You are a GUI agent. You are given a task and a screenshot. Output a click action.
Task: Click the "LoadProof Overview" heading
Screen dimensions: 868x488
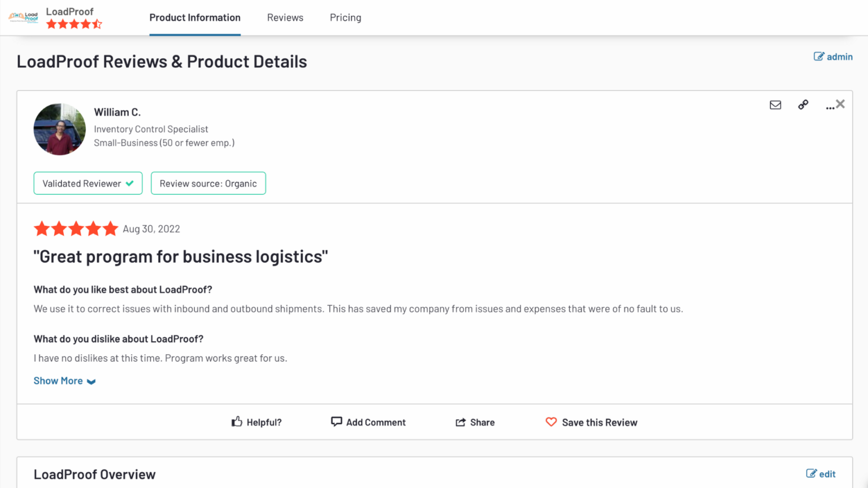(94, 474)
